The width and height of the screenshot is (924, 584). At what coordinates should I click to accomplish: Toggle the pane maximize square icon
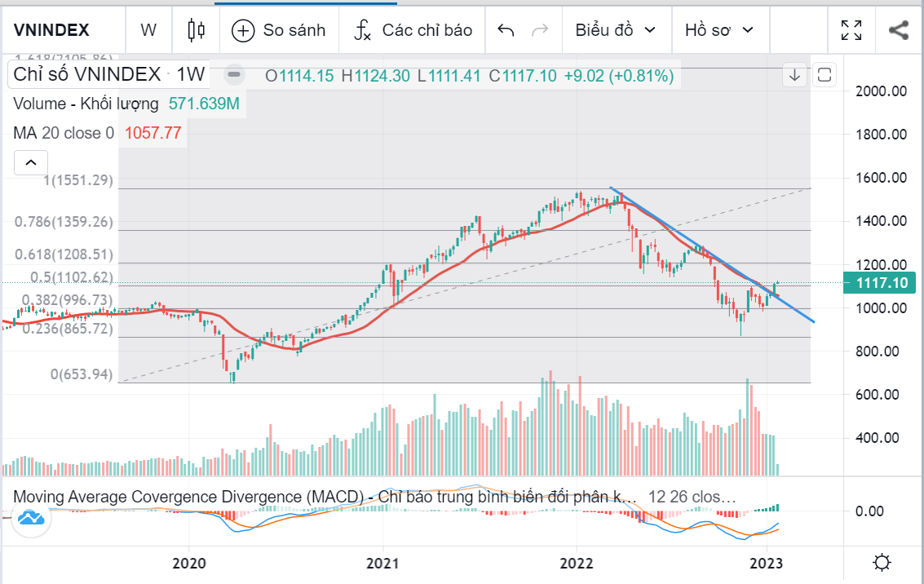(x=824, y=76)
